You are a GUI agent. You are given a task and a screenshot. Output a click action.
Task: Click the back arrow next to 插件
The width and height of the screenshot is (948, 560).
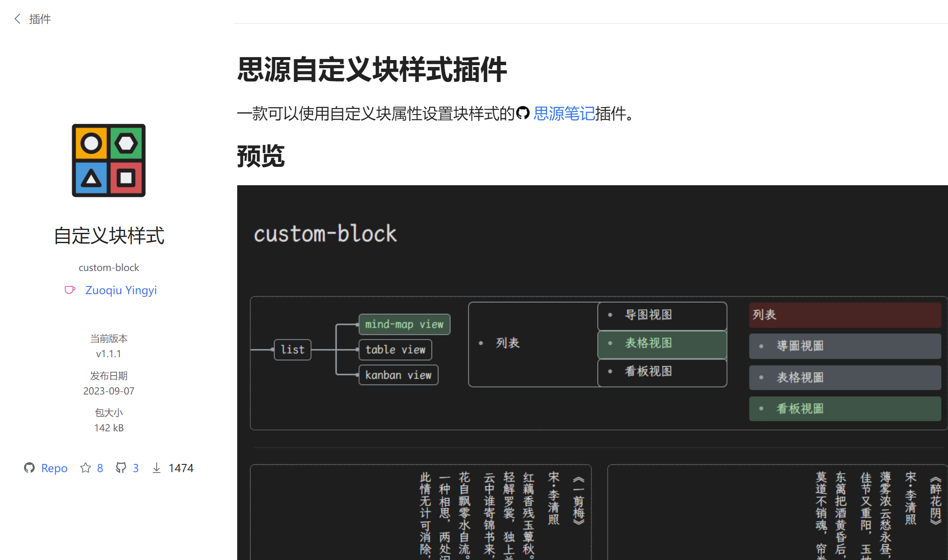point(18,19)
